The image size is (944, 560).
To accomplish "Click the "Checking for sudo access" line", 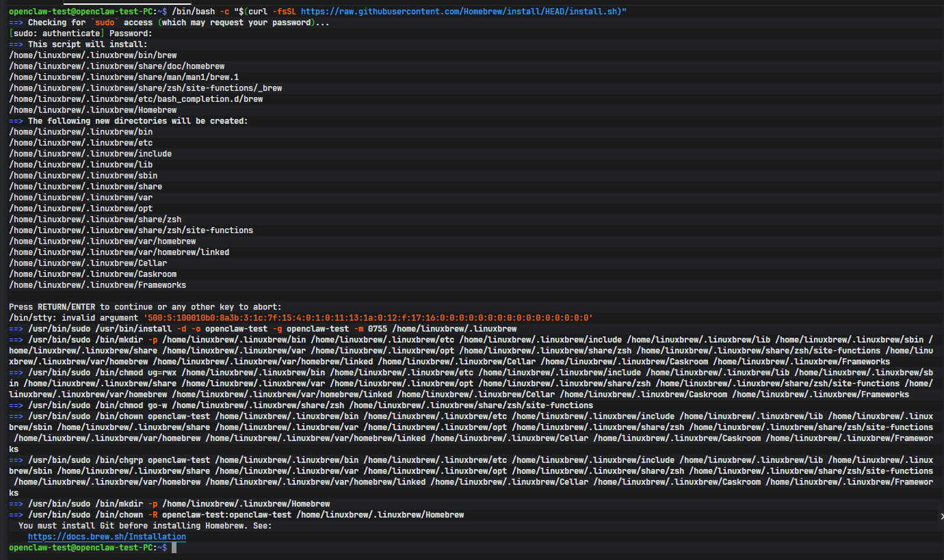I will [x=178, y=23].
